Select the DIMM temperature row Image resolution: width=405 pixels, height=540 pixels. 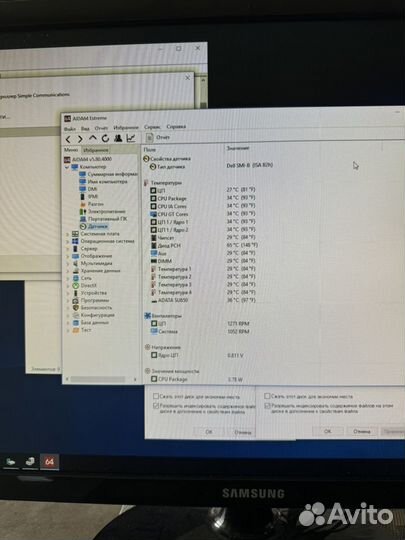pos(203,261)
